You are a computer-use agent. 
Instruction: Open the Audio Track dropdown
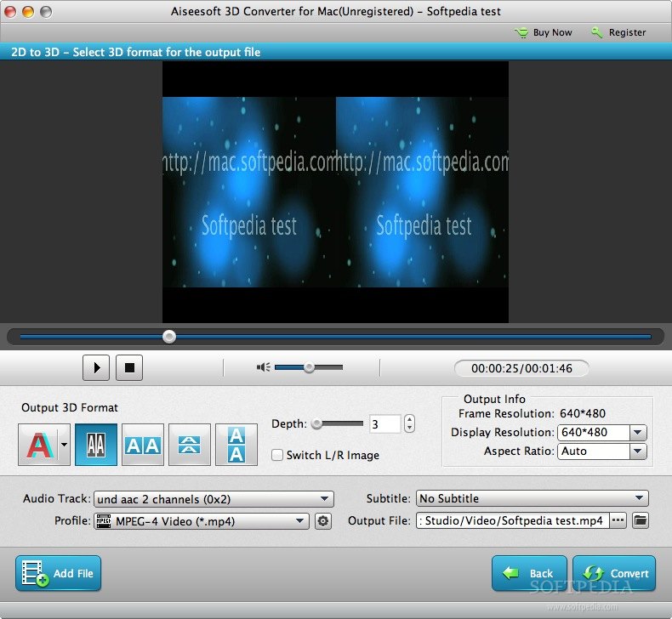[214, 499]
